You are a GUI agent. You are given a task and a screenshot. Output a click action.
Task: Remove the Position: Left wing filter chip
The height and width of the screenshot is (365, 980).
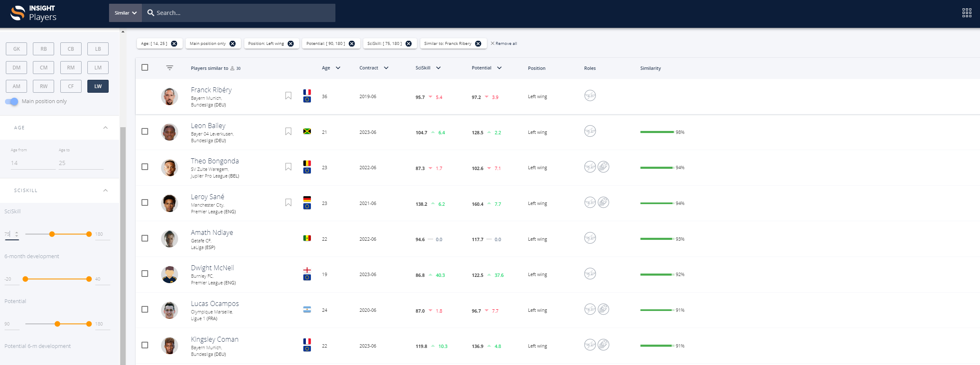point(290,44)
